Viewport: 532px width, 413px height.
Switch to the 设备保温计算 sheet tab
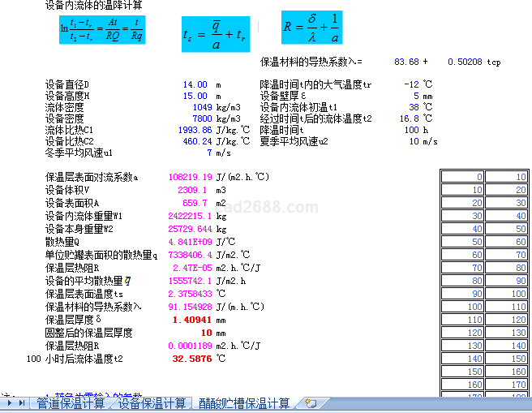point(152,403)
